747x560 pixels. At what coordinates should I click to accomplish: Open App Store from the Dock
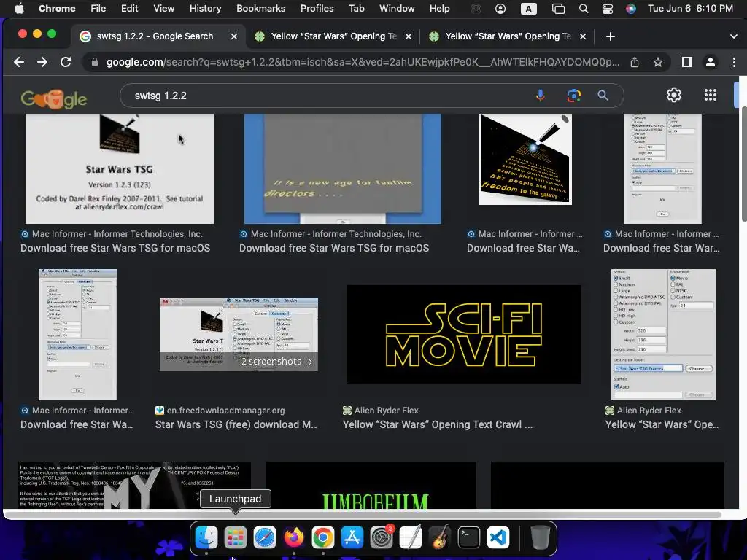pyautogui.click(x=352, y=537)
